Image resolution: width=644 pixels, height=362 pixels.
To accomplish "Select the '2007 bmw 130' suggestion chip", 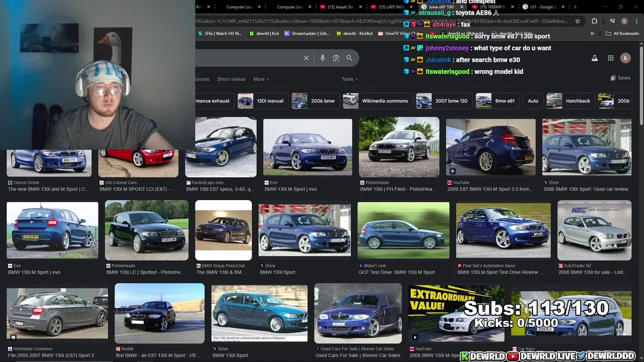I will tap(444, 101).
